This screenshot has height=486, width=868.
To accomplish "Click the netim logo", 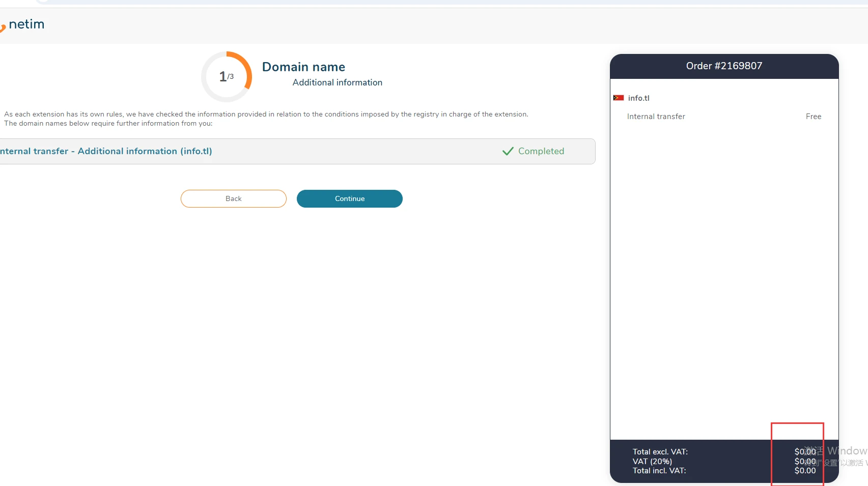I will (24, 24).
